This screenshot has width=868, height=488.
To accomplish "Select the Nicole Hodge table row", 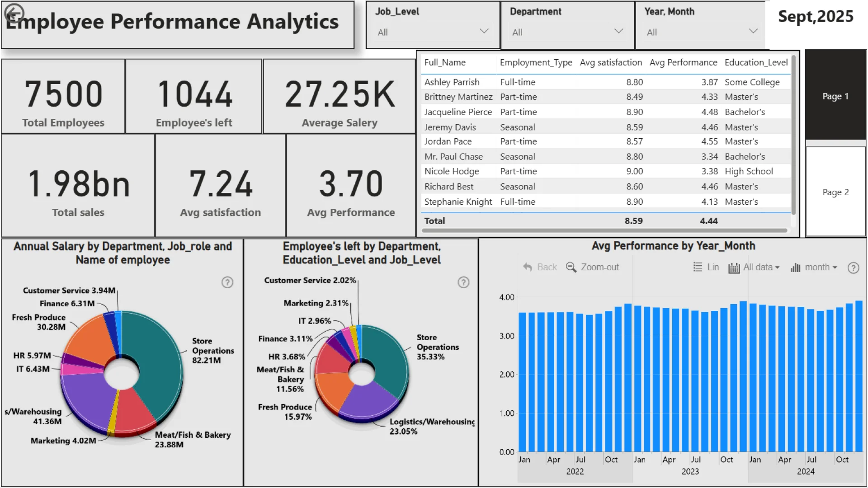I will [x=452, y=172].
